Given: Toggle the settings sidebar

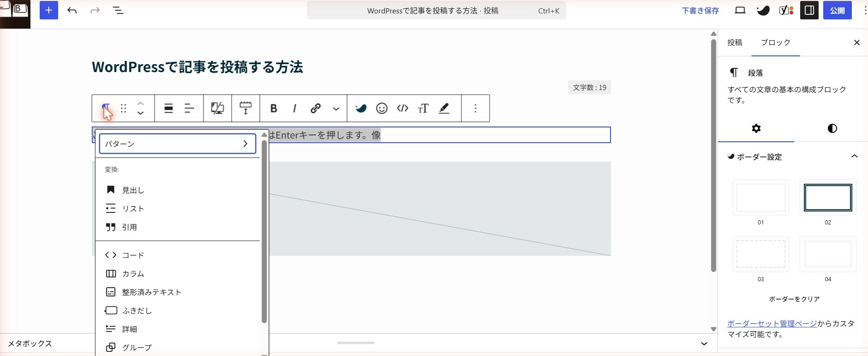Looking at the screenshot, I should [809, 10].
